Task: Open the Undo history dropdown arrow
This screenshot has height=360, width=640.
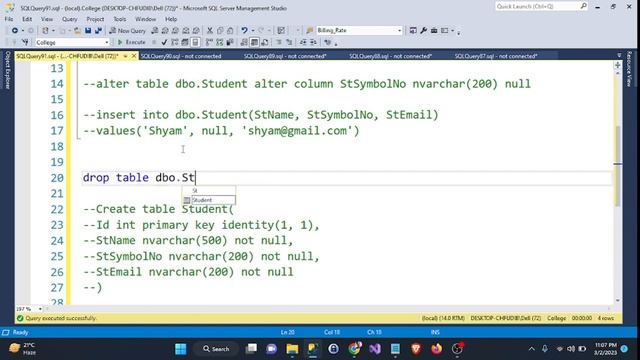Action: click(x=253, y=31)
